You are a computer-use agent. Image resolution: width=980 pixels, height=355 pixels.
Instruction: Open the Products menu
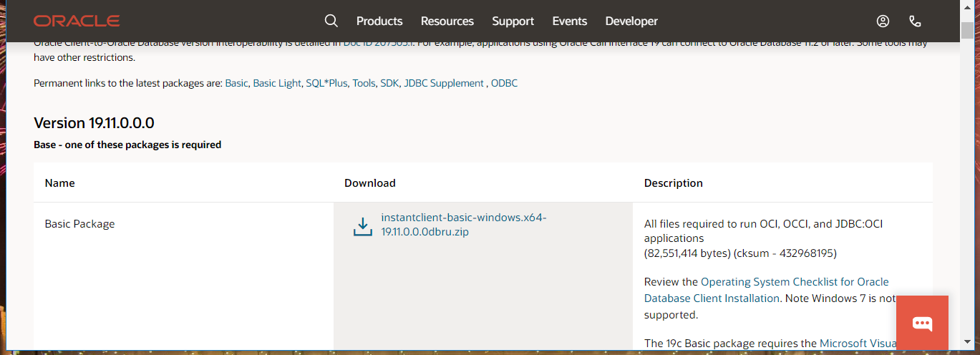(379, 21)
